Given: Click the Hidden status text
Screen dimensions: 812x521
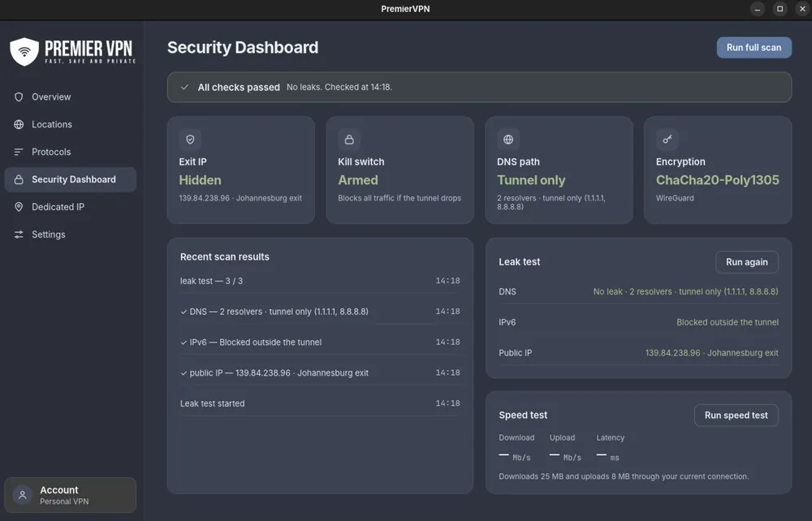Looking at the screenshot, I should [x=200, y=180].
